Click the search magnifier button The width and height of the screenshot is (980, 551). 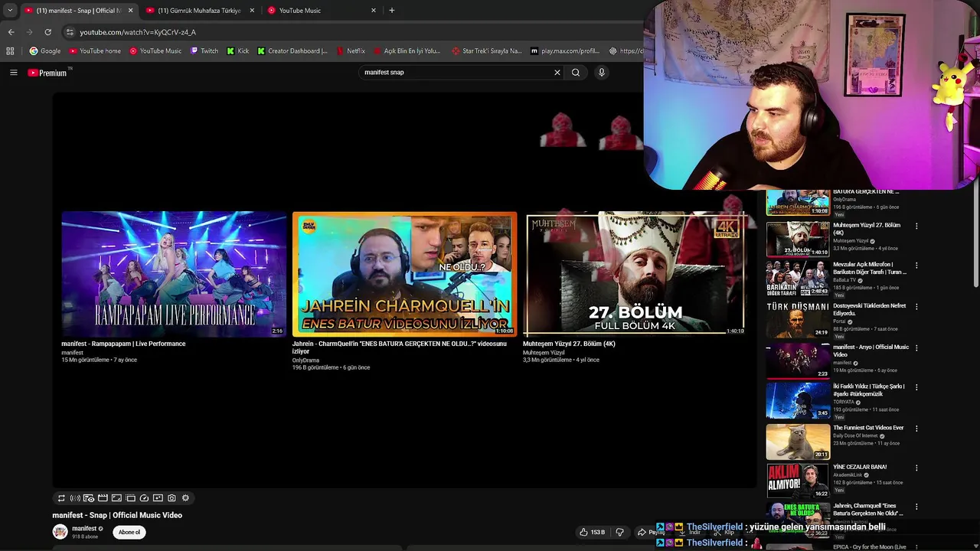576,73
